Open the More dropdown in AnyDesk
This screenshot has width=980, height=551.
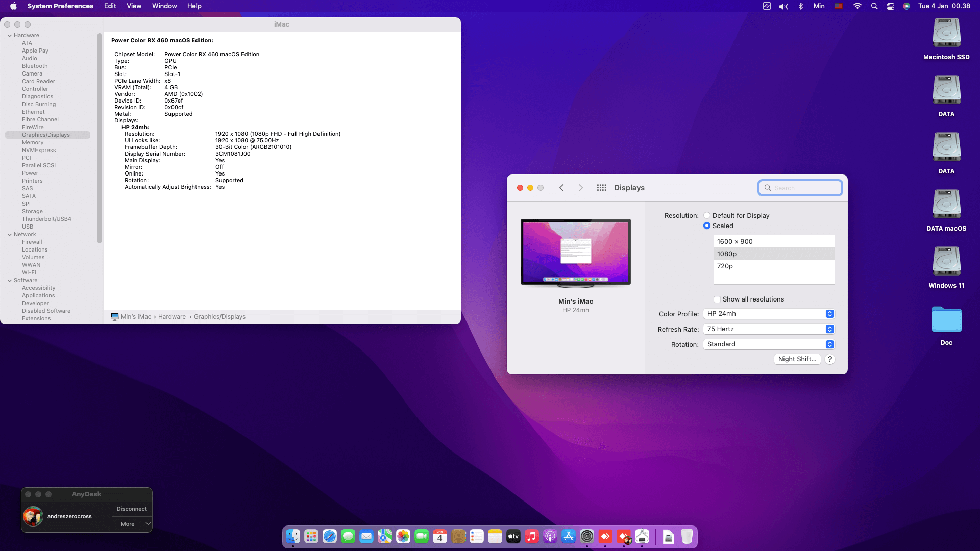coord(132,524)
